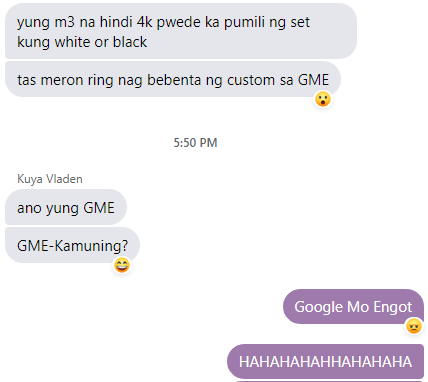428x382 pixels.
Task: Select the 'HAHAHAHAHHAHAHAHA' sent message
Action: point(325,361)
